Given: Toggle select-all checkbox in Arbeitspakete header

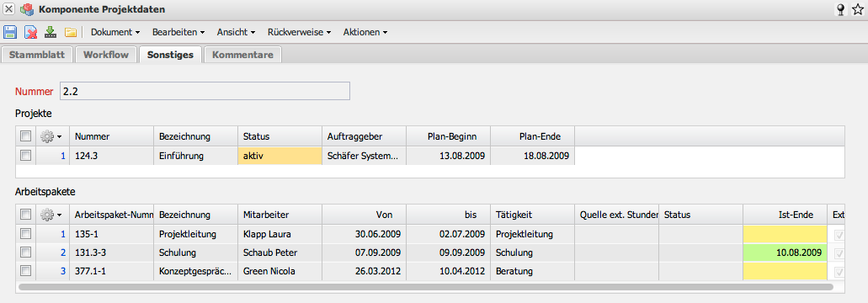Looking at the screenshot, I should tap(25, 215).
